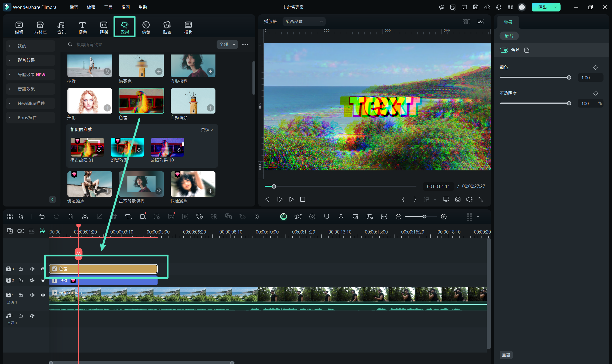
Task: Add a marker with shield icon
Action: pyautogui.click(x=327, y=217)
